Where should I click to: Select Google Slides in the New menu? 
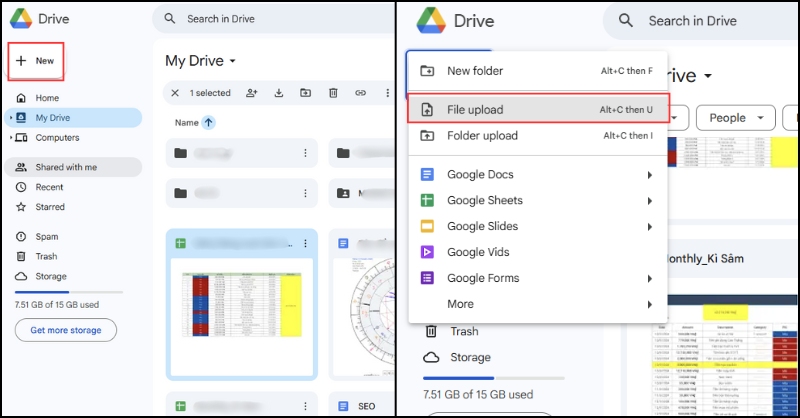pyautogui.click(x=538, y=227)
